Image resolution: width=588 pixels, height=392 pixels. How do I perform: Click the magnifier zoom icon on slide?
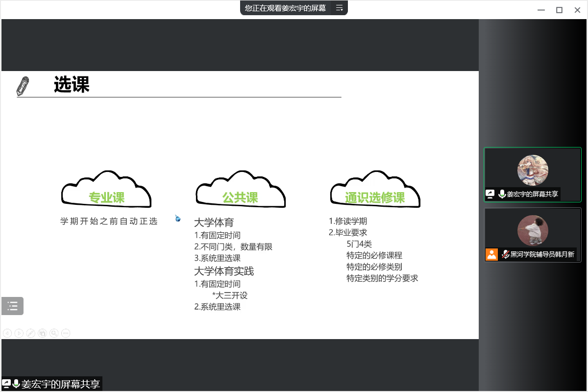pos(54,333)
